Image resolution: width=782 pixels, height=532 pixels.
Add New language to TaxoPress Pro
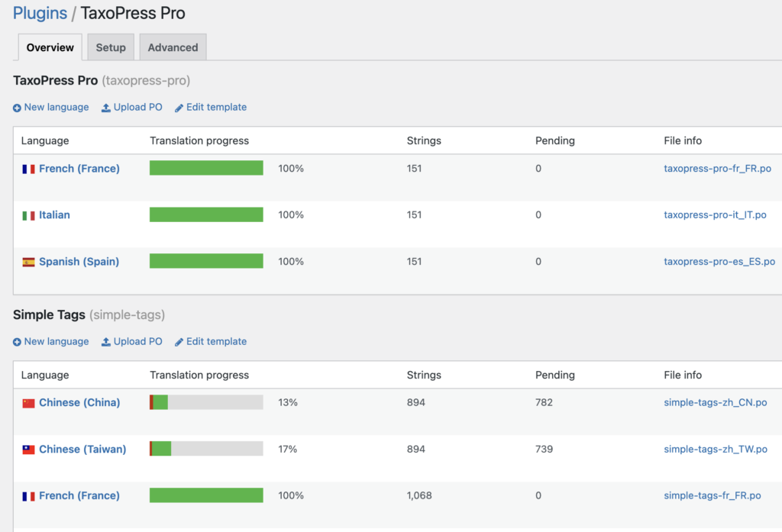point(57,107)
